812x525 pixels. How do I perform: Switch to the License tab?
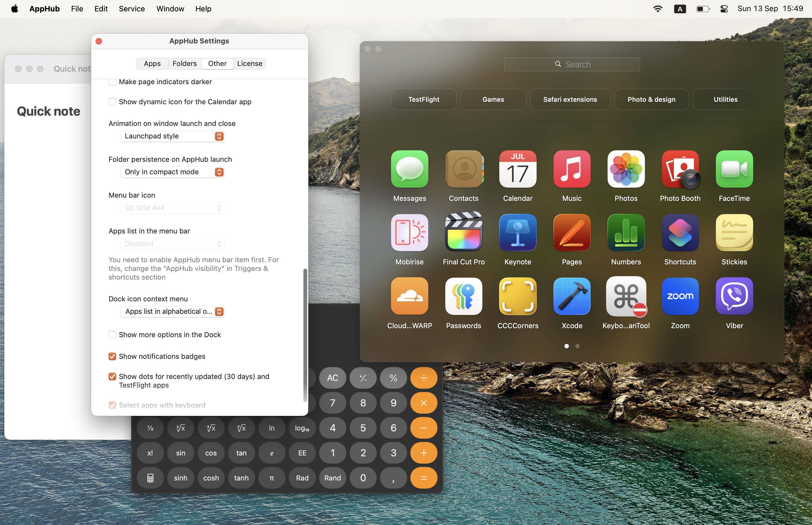(250, 64)
